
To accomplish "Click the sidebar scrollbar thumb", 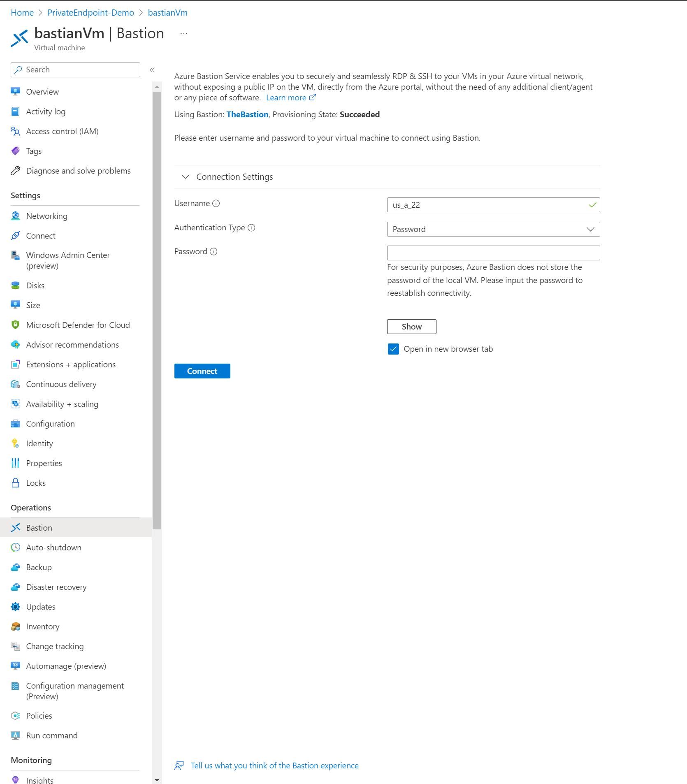I will click(157, 310).
